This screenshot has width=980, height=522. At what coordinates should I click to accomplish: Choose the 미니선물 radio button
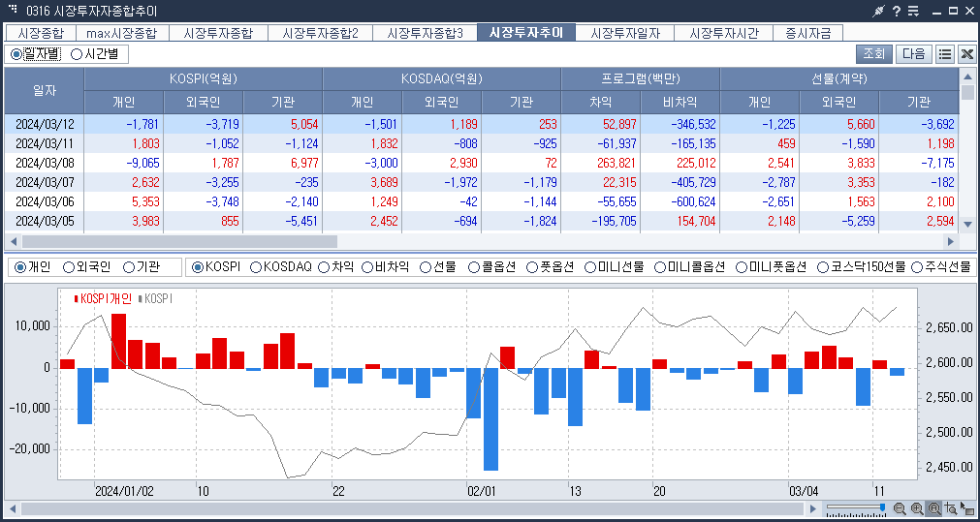tap(615, 267)
